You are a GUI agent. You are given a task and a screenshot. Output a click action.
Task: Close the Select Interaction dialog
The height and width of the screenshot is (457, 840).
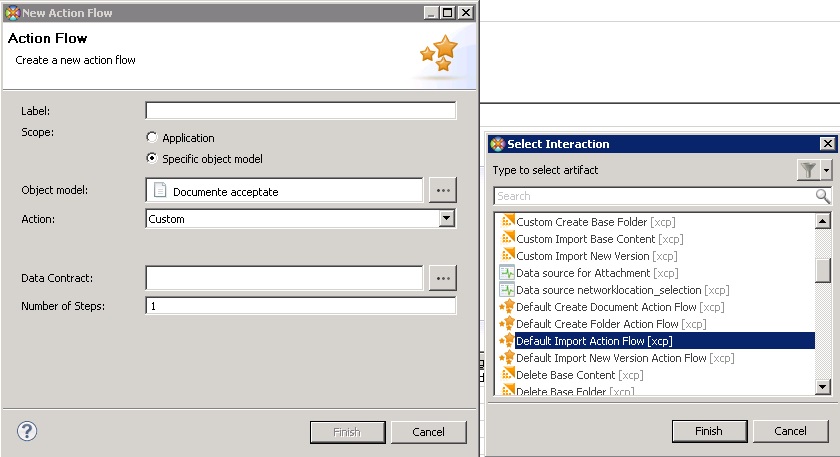(828, 144)
